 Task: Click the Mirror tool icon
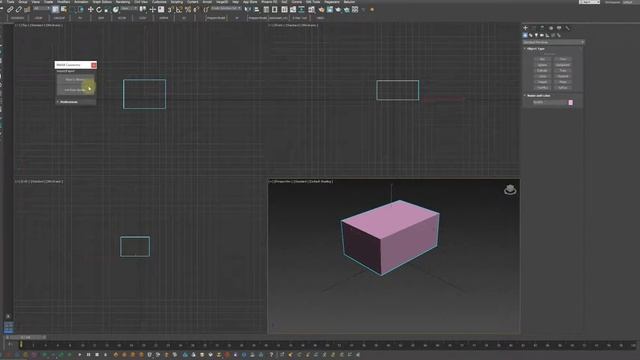pyautogui.click(x=248, y=9)
